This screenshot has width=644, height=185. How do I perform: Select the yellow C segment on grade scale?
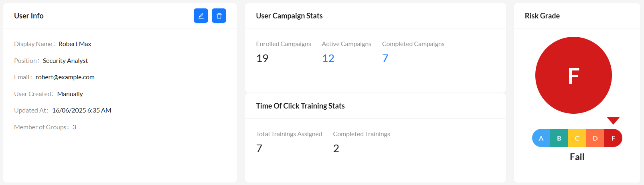pyautogui.click(x=577, y=138)
